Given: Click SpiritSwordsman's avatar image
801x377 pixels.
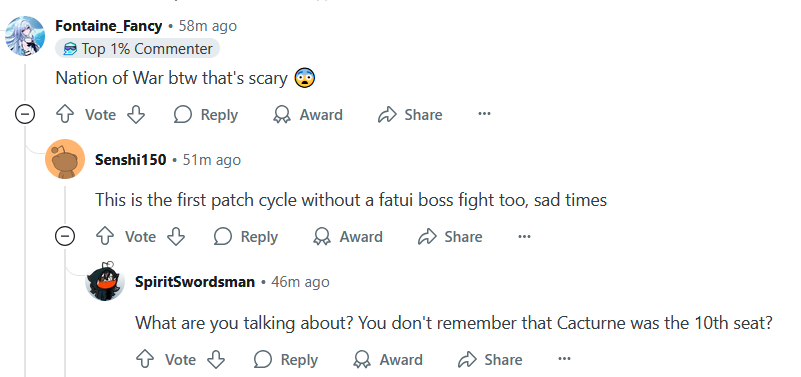Looking at the screenshot, I should click(x=105, y=281).
